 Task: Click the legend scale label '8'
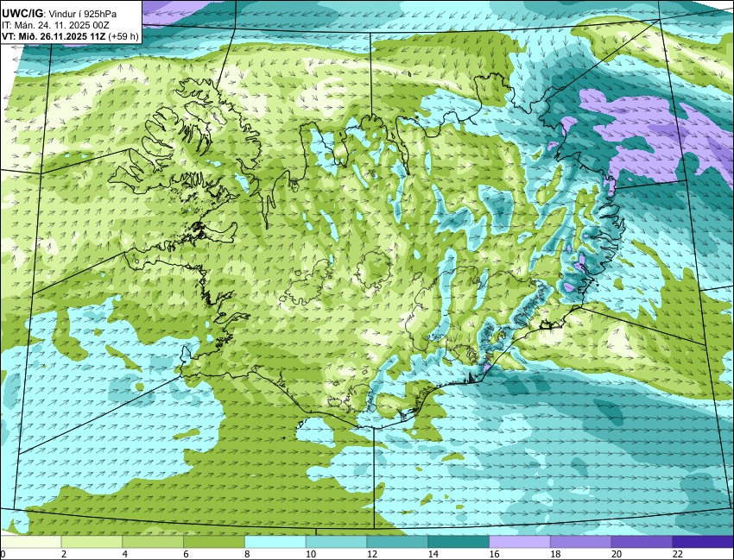tap(247, 554)
